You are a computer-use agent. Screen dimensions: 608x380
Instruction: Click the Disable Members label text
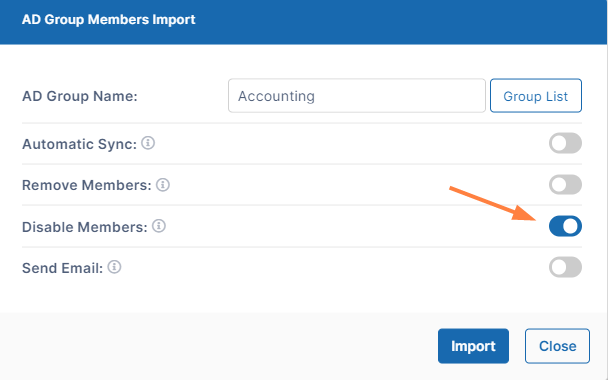[x=85, y=227]
